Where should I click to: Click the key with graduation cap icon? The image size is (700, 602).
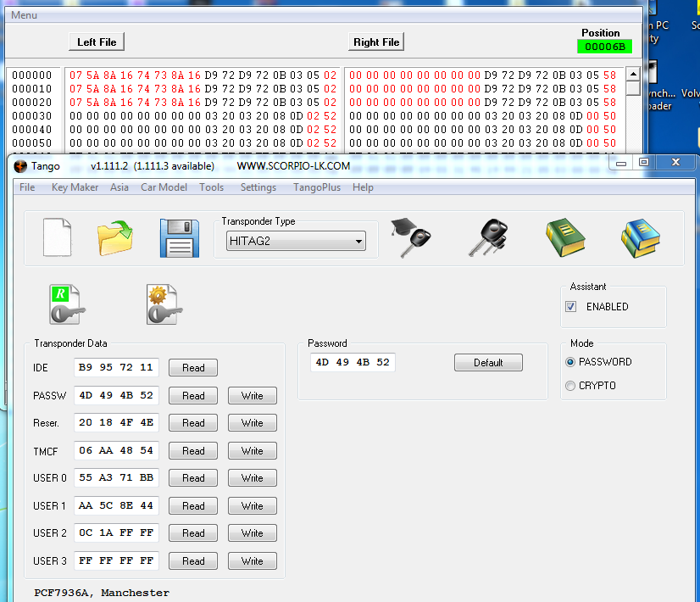tap(411, 237)
